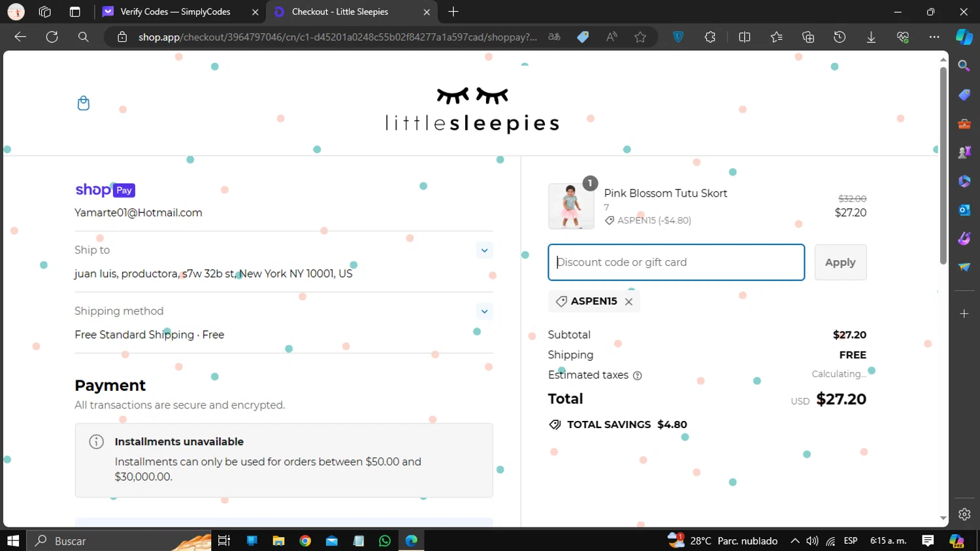Click the Shop Pay logo
The height and width of the screenshot is (551, 980).
click(105, 190)
